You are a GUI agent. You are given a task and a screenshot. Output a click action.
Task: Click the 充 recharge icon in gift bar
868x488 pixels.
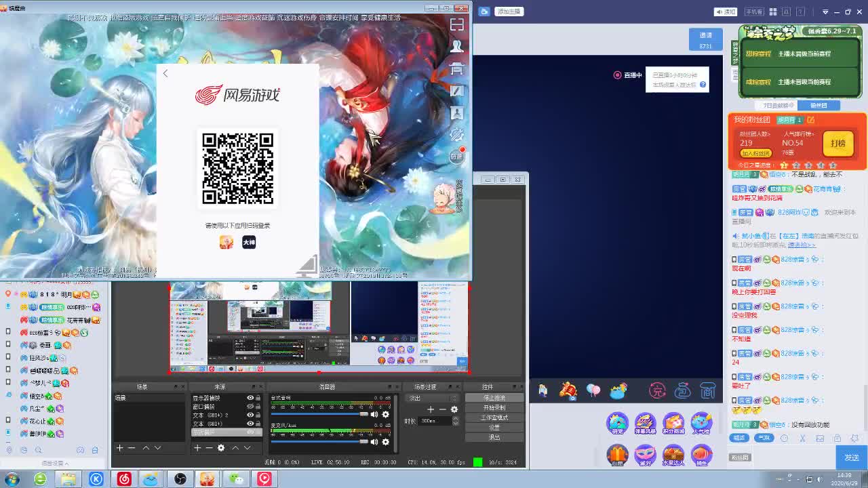(x=657, y=390)
